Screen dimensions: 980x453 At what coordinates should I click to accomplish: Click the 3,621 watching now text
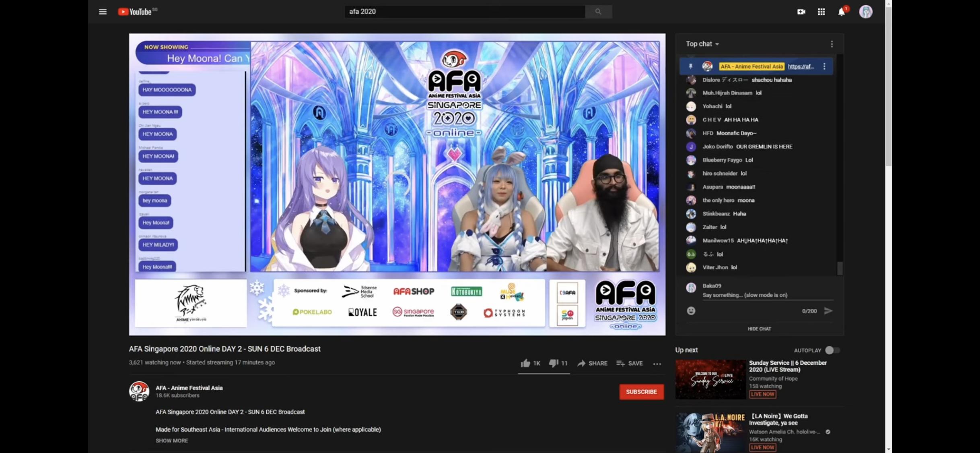pyautogui.click(x=154, y=362)
